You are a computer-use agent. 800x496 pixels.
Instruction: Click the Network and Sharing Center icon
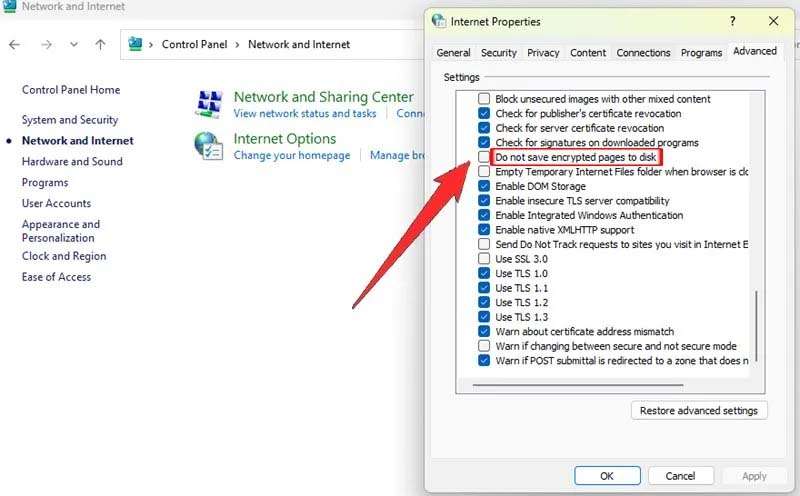point(210,104)
